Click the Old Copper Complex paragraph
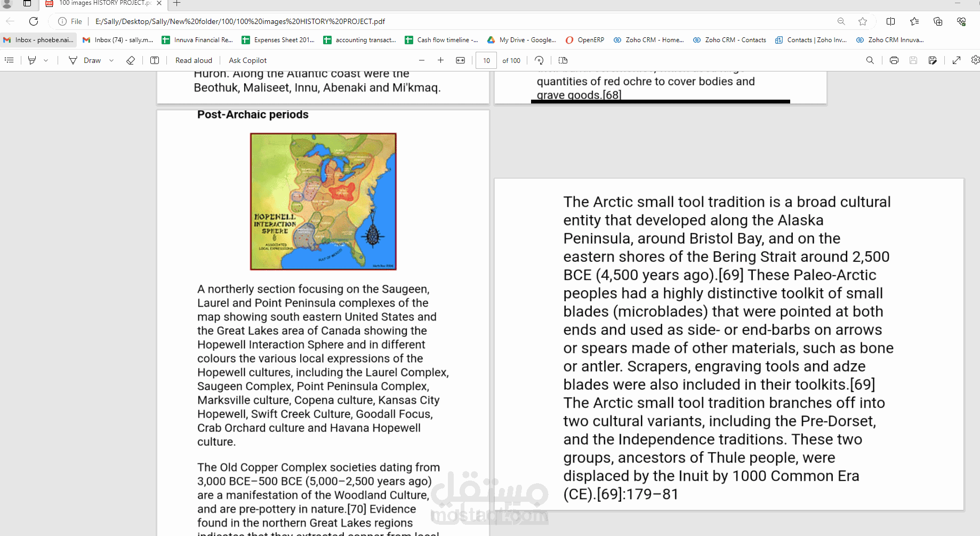980x536 pixels. tap(318, 499)
